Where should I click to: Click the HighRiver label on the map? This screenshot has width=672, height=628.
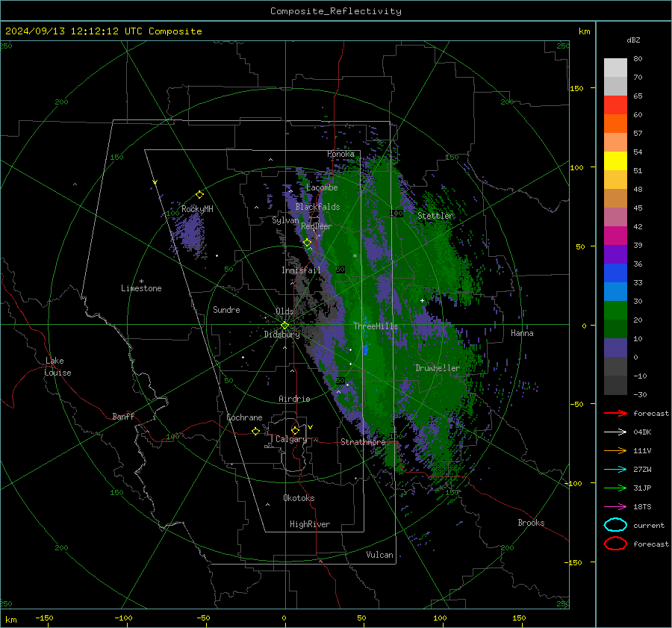click(310, 524)
